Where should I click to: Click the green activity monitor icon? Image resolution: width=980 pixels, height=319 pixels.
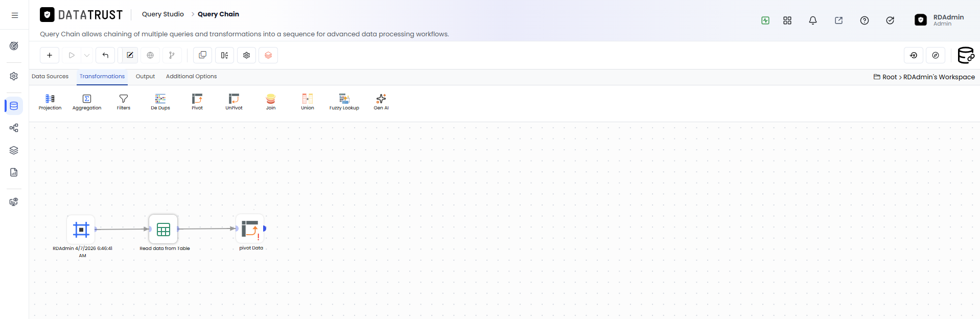(765, 20)
